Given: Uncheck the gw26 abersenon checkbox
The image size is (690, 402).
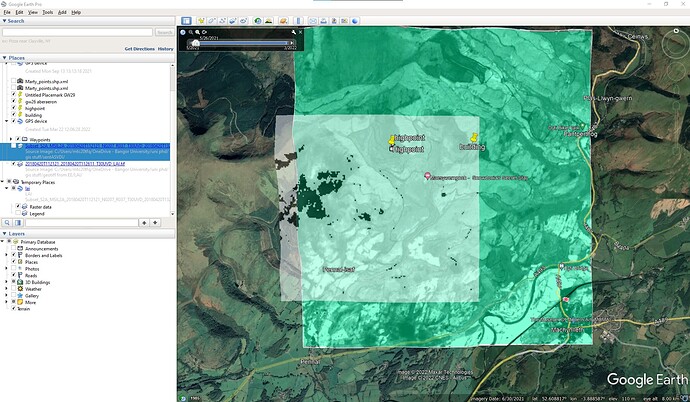Looking at the screenshot, I should pos(14,101).
